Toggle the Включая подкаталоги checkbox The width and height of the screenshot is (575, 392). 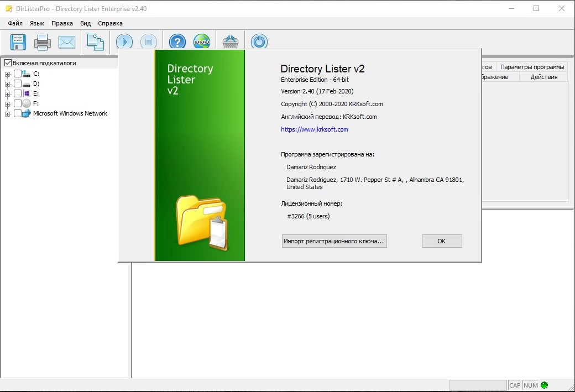coord(8,63)
